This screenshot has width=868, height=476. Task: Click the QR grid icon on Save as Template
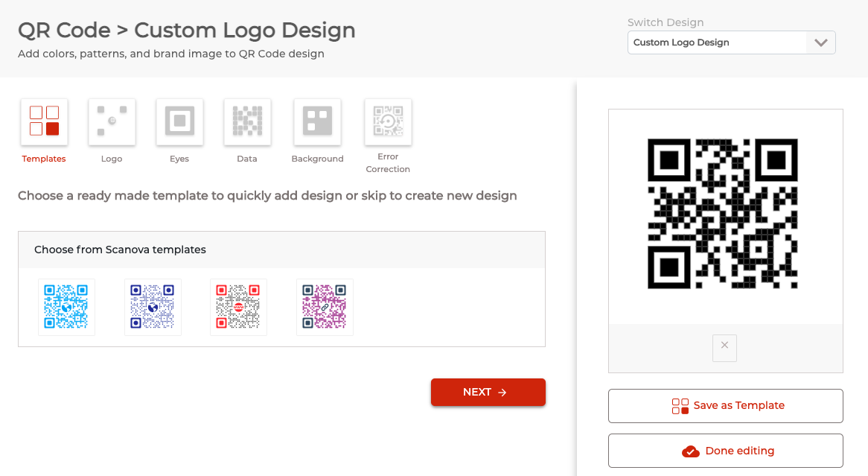pyautogui.click(x=679, y=405)
